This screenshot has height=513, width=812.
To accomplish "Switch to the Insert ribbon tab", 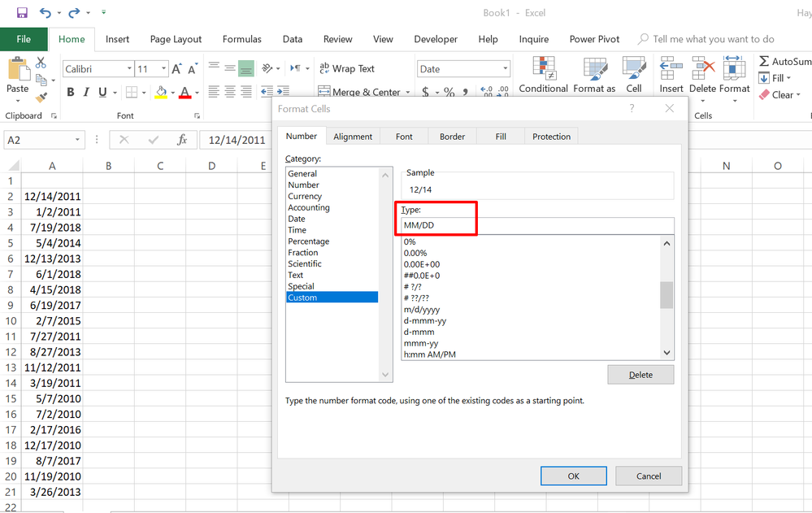I will click(x=117, y=39).
